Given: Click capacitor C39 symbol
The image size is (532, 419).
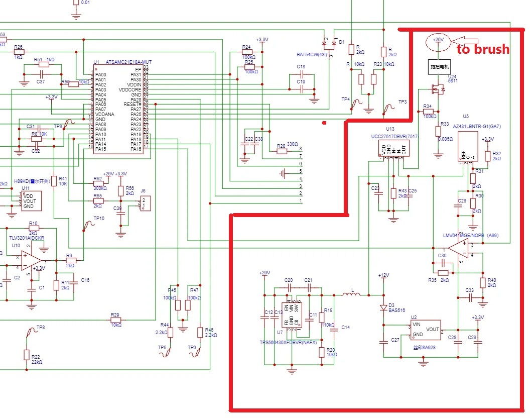Looking at the screenshot, I should point(120,213).
